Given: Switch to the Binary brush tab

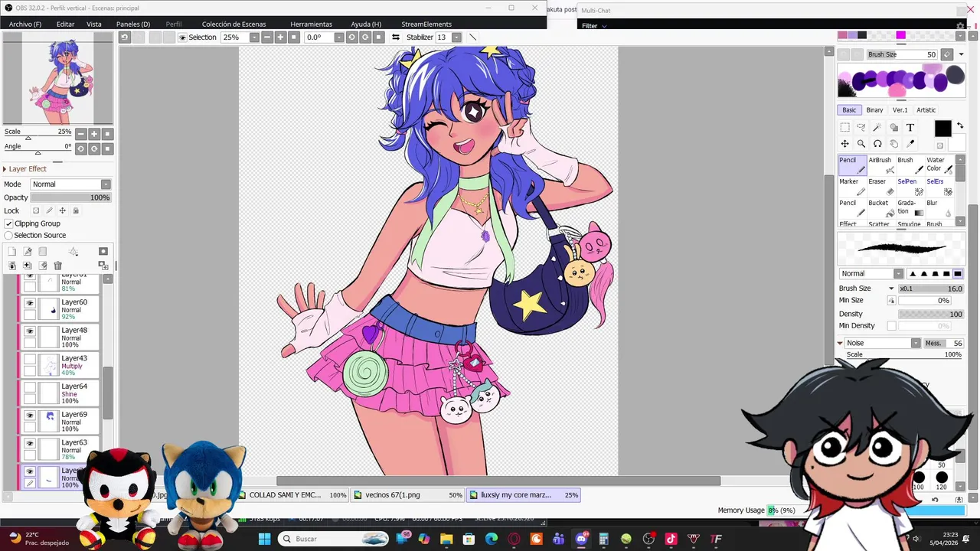Looking at the screenshot, I should coord(874,110).
